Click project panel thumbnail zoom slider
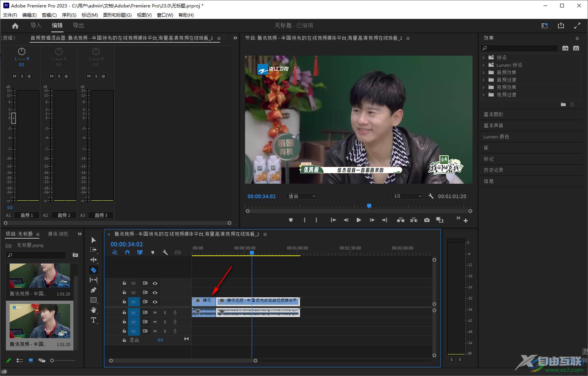588x376 pixels. click(x=52, y=360)
